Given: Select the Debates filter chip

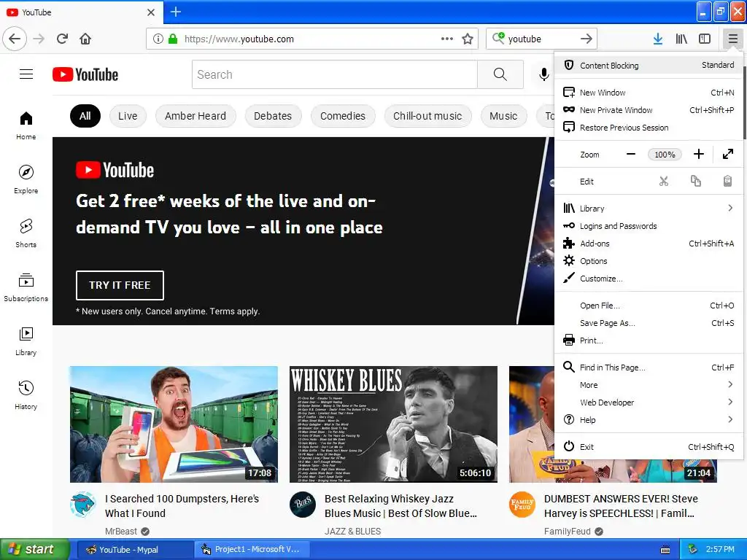Looking at the screenshot, I should click(x=273, y=116).
